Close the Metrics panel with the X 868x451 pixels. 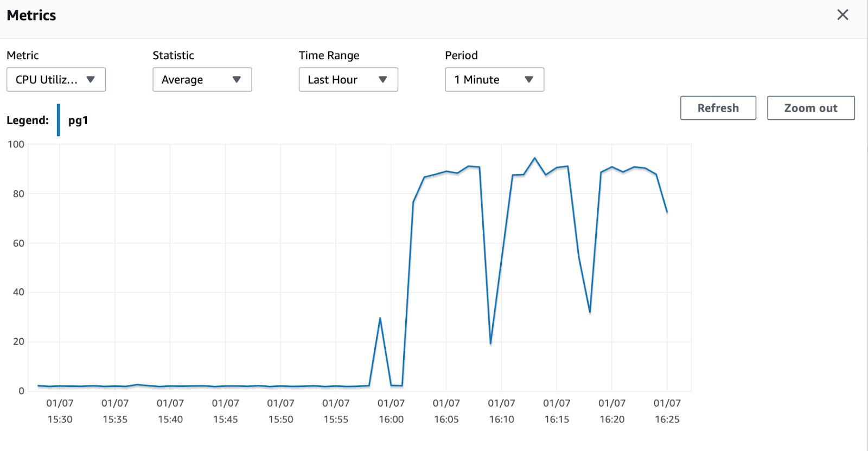point(843,15)
